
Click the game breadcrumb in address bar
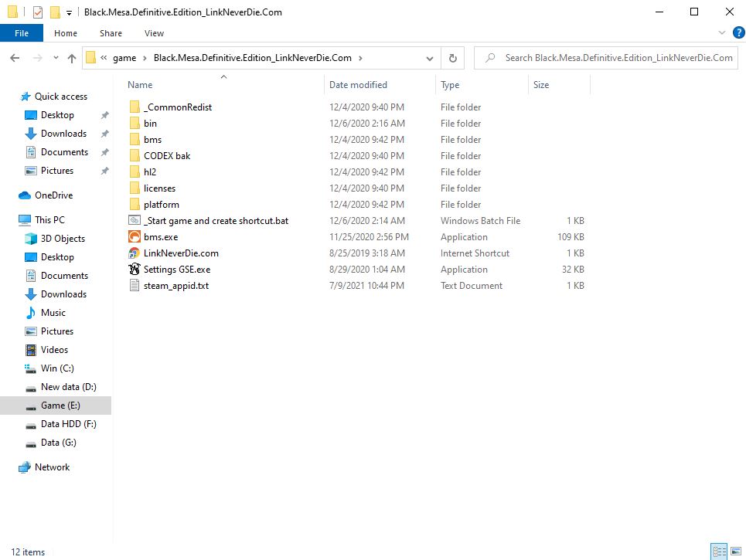pos(124,58)
